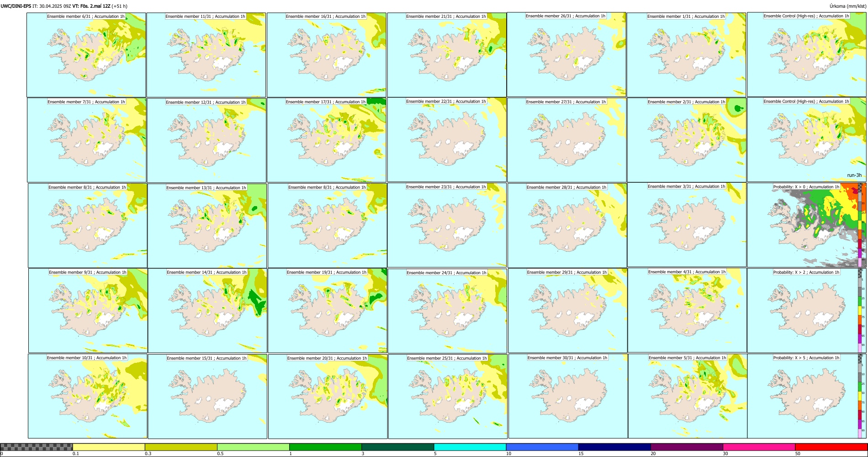Image resolution: width=868 pixels, height=457 pixels.
Task: Click the 'Ensemble member 30/31 ; Accumulation 1h' label
Action: 567,358
